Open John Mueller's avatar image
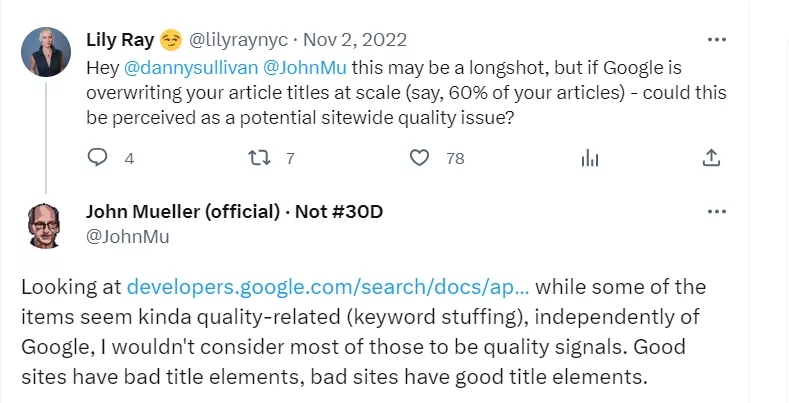Viewport: 789px width, 403px height. tap(44, 226)
